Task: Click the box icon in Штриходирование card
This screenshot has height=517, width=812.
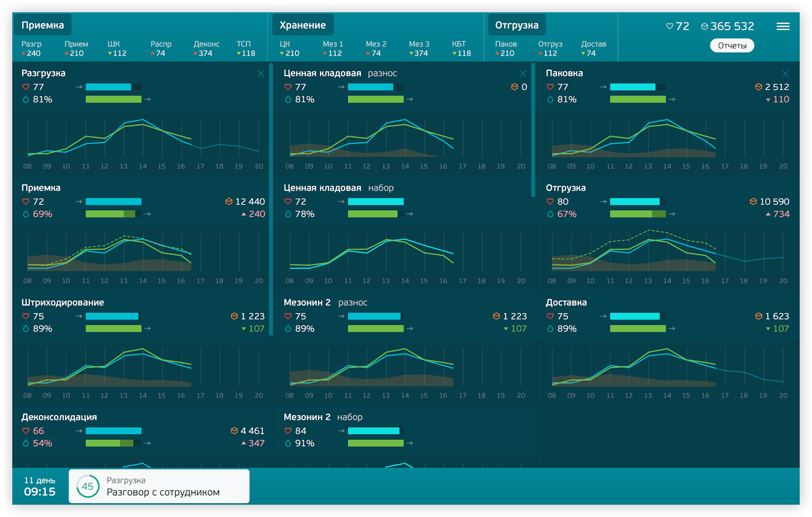Action: (234, 316)
